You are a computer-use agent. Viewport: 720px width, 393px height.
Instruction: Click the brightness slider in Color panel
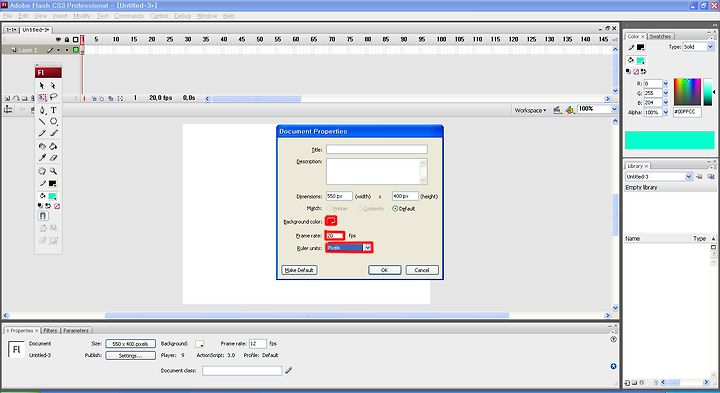pyautogui.click(x=708, y=92)
